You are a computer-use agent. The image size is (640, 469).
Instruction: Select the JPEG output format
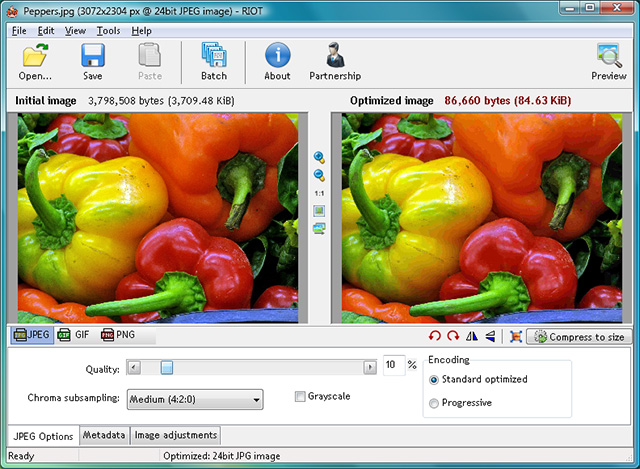(32, 335)
